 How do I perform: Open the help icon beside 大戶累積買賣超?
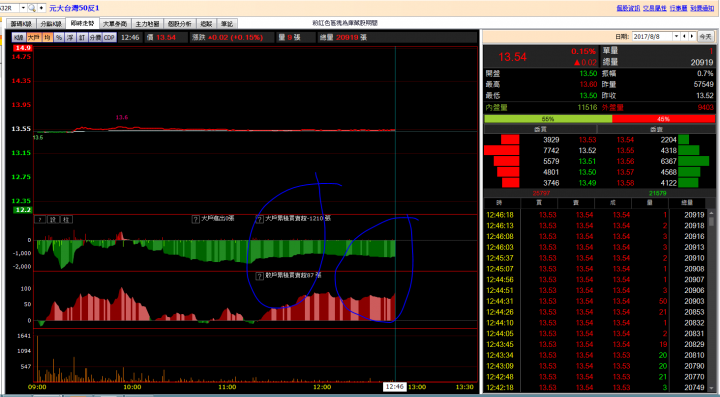259,219
